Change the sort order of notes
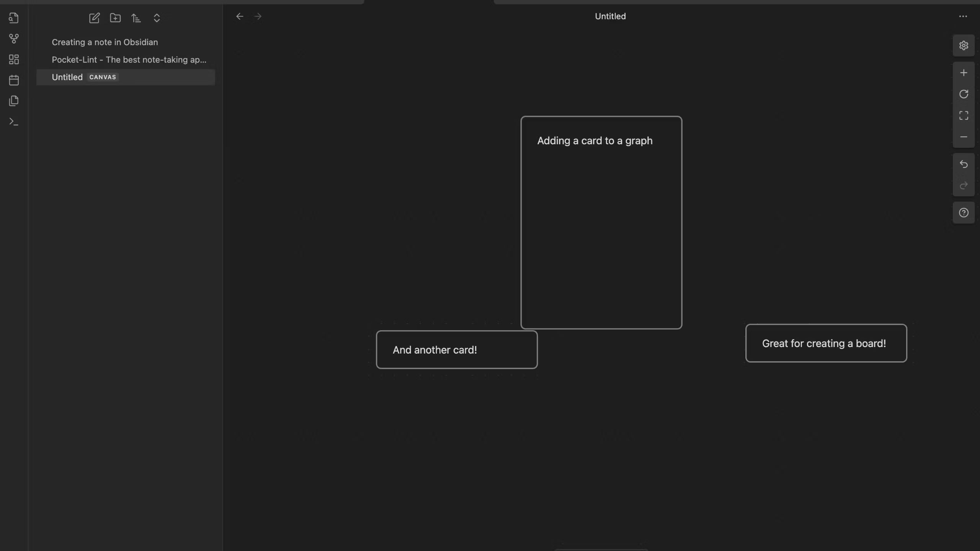Image resolution: width=980 pixels, height=551 pixels. [136, 18]
